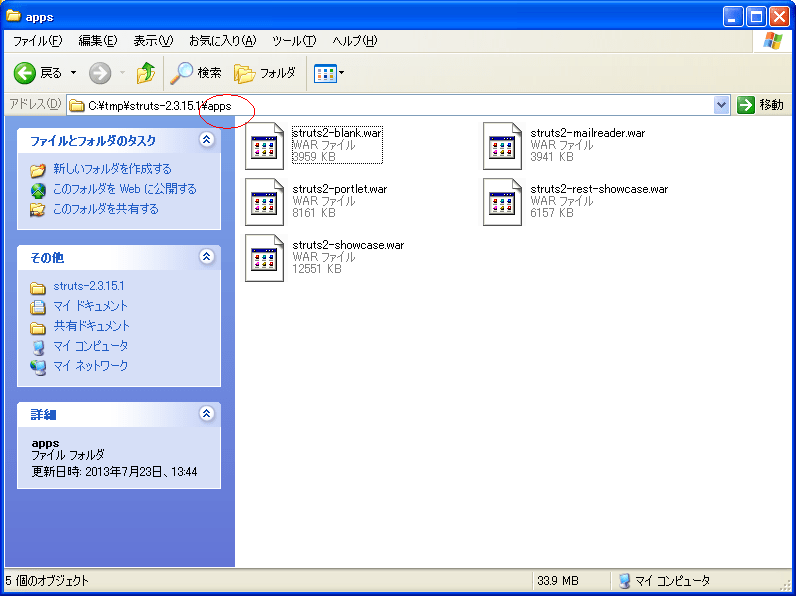Click the greyed Forward arrow icon
The height and width of the screenshot is (596, 796).
tap(100, 73)
